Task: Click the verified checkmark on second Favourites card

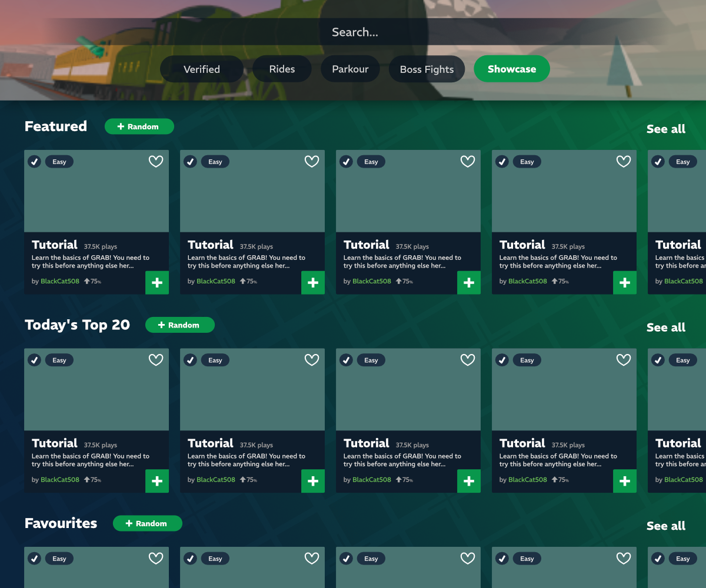Action: click(x=191, y=559)
